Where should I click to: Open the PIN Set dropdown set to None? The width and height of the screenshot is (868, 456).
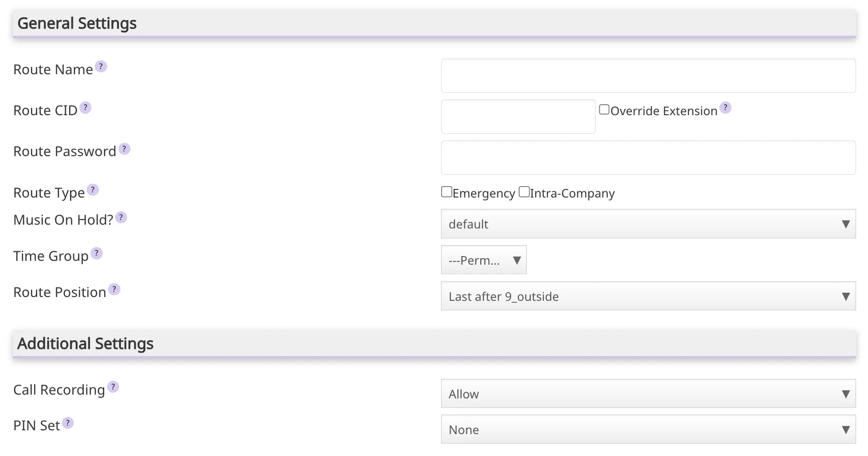tap(649, 429)
